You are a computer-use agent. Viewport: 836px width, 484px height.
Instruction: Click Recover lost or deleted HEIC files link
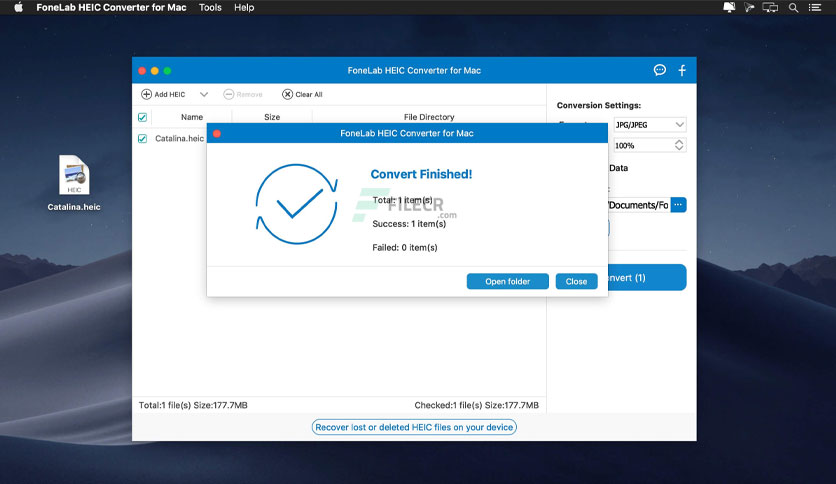click(x=414, y=427)
